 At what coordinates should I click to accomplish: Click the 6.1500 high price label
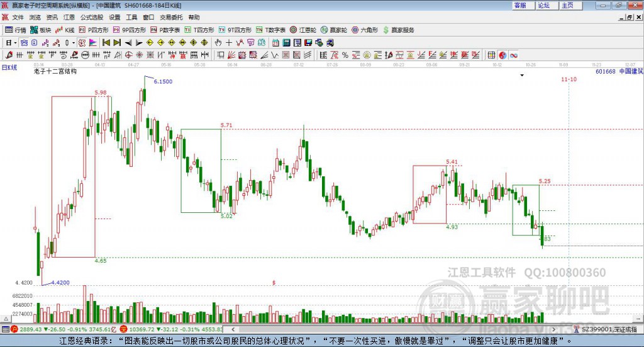tap(163, 81)
